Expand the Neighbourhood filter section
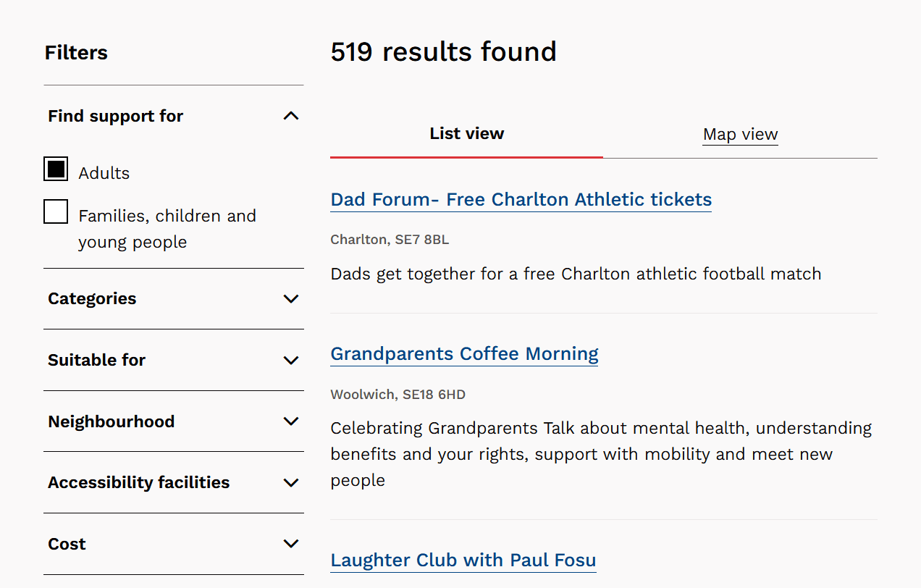 coord(174,421)
